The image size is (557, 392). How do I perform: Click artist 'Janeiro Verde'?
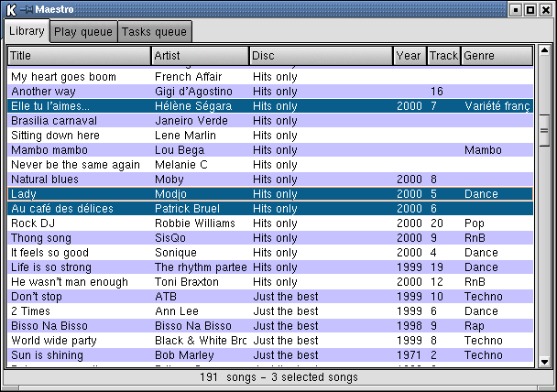pos(191,121)
